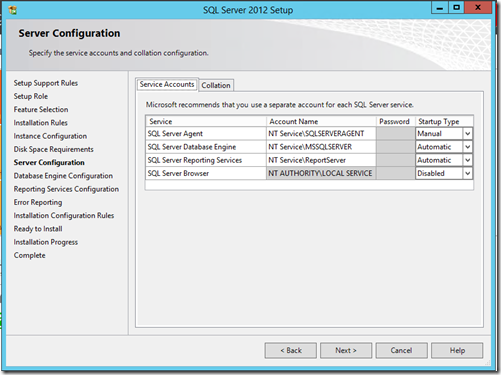Open Help for this setup page

[457, 350]
